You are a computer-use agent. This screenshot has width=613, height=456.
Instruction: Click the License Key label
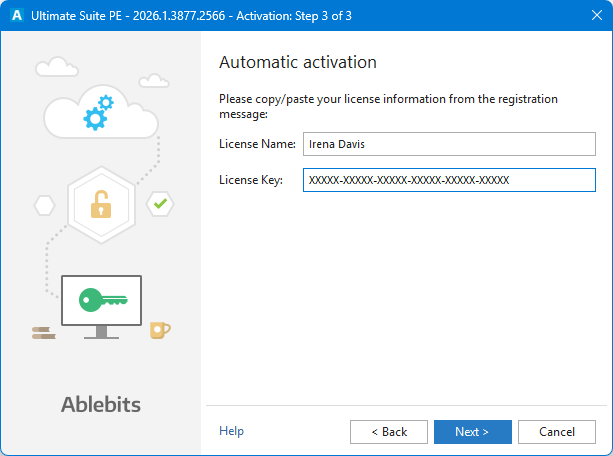point(251,180)
